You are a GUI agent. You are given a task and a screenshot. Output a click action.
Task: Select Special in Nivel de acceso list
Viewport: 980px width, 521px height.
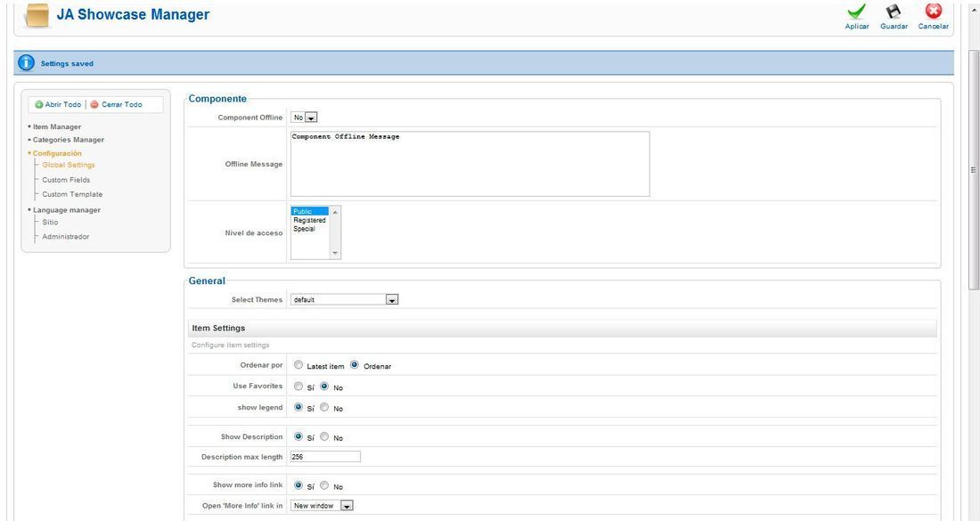point(310,229)
